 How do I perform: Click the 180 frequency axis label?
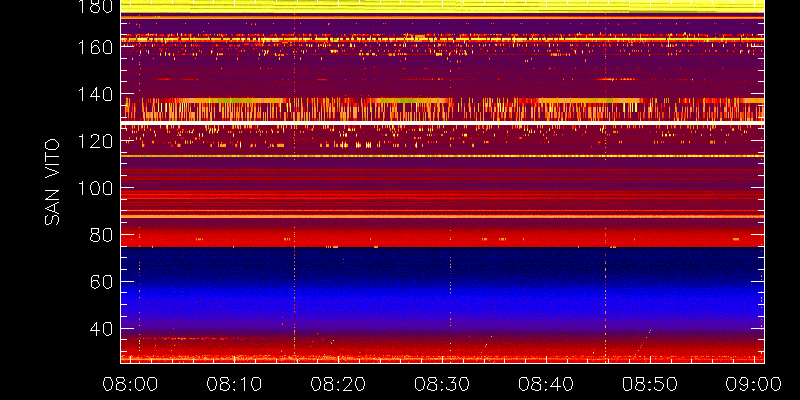pyautogui.click(x=94, y=6)
